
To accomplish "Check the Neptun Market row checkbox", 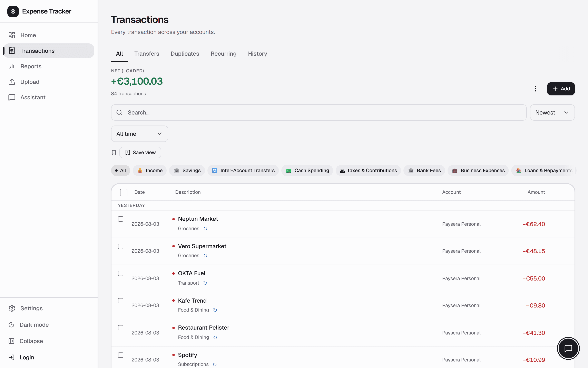I will coord(121,219).
